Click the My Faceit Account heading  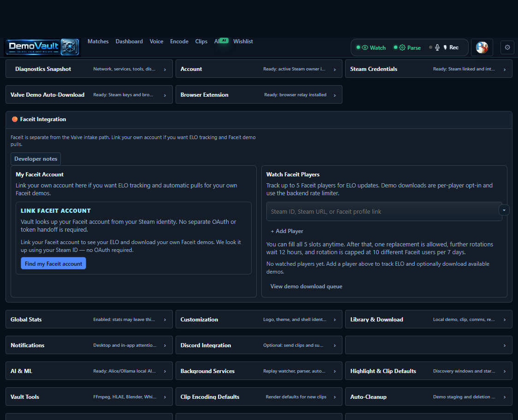(40, 175)
